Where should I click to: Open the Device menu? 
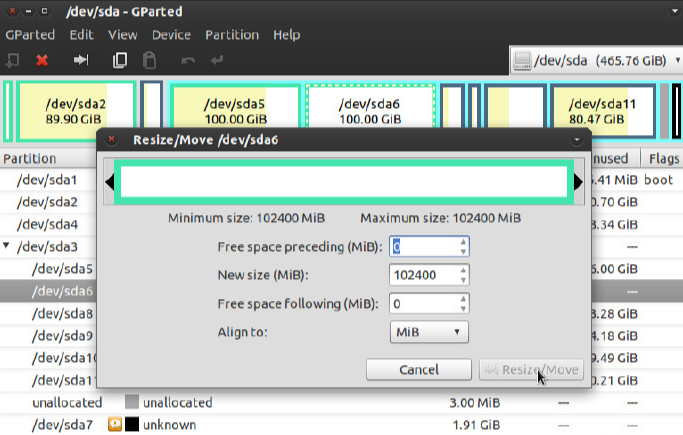[171, 35]
